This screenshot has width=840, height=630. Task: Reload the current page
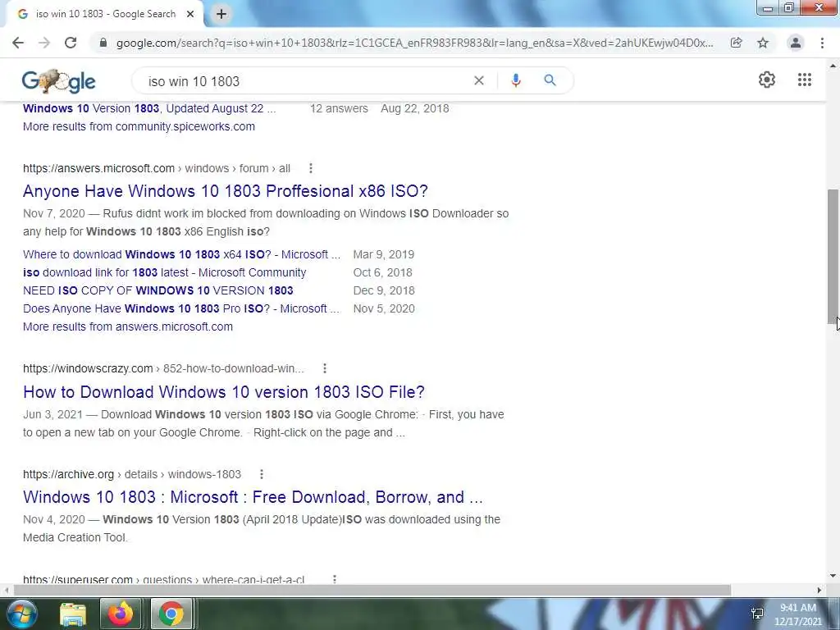(x=71, y=43)
